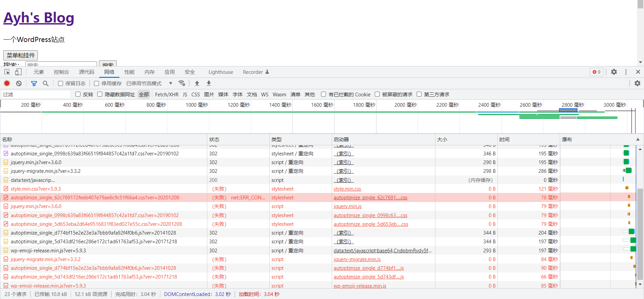Filter requests by CSS type
Screen dimensions: 644x299
[196, 95]
